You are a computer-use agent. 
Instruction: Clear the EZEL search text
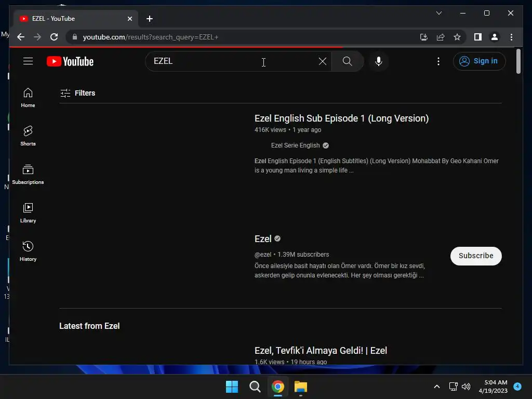click(x=322, y=61)
